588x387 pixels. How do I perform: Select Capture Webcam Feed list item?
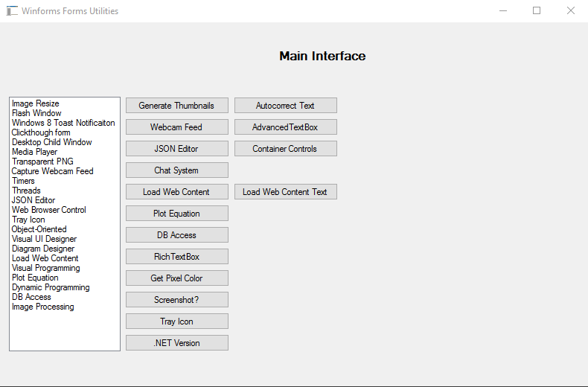[x=65, y=171]
